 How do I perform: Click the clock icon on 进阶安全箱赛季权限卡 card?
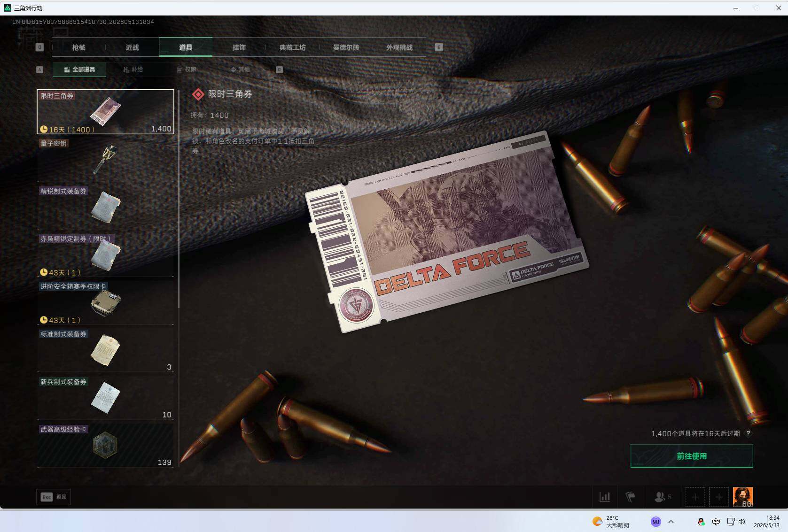44,320
